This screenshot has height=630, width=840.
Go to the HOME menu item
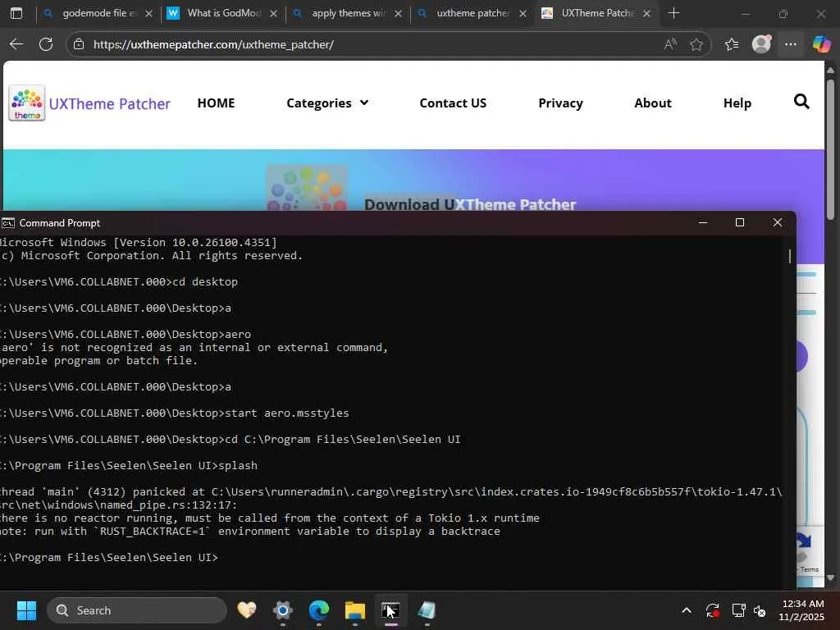(x=216, y=103)
